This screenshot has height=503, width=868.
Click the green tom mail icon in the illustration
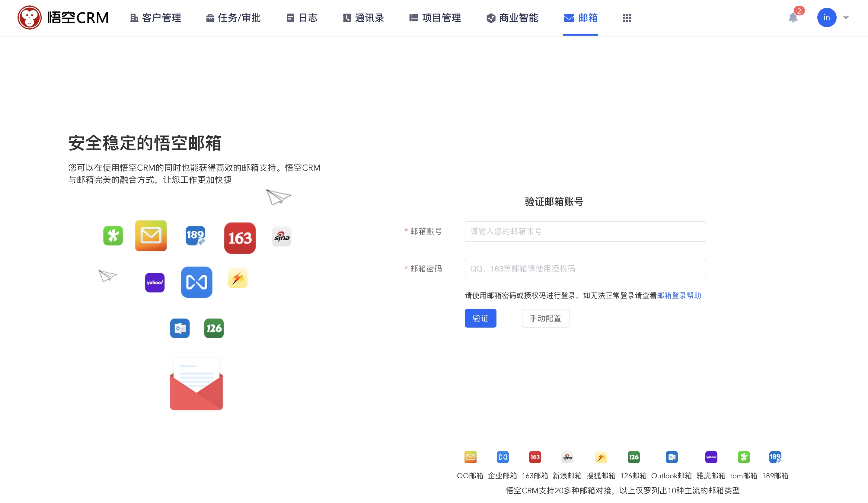113,236
